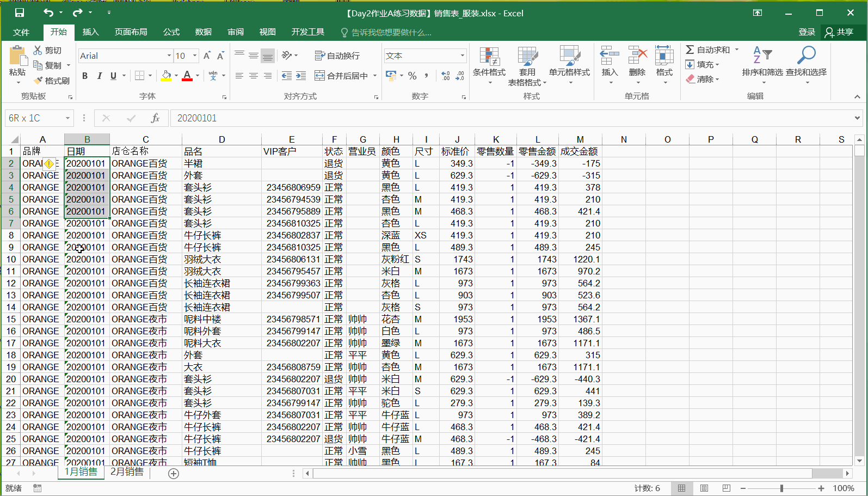The height and width of the screenshot is (496, 868).
Task: Switch to the 插入 Insert tab
Action: [x=90, y=32]
